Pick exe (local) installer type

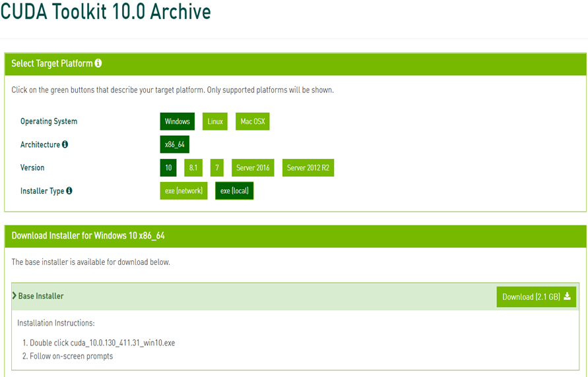click(234, 190)
